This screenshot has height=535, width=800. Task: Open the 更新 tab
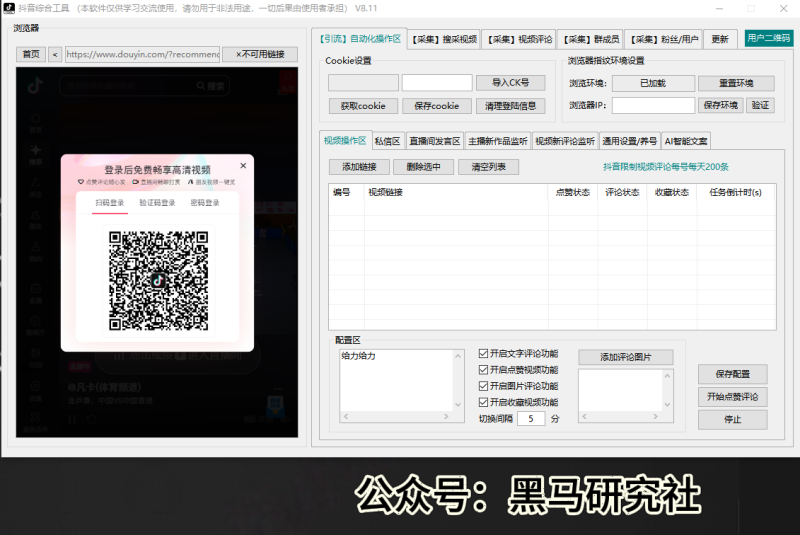click(720, 39)
